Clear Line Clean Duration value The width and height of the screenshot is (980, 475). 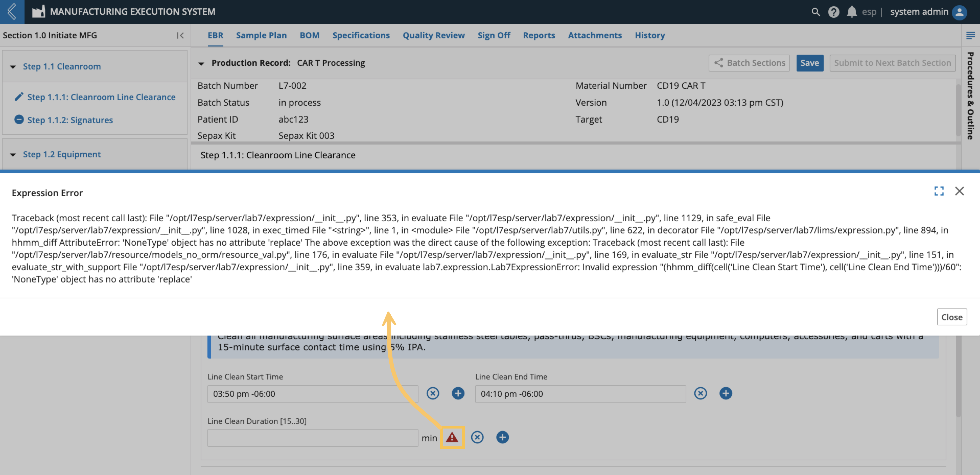[x=477, y=437]
